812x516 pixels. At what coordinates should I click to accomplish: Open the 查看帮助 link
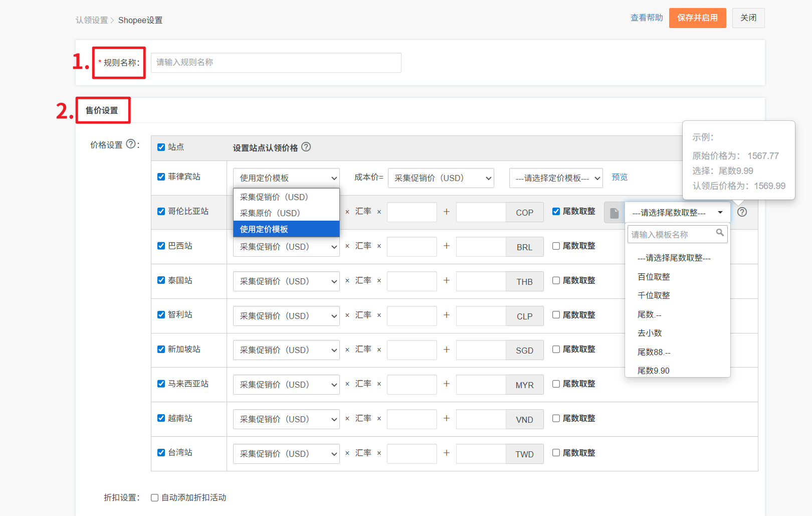[x=646, y=18]
